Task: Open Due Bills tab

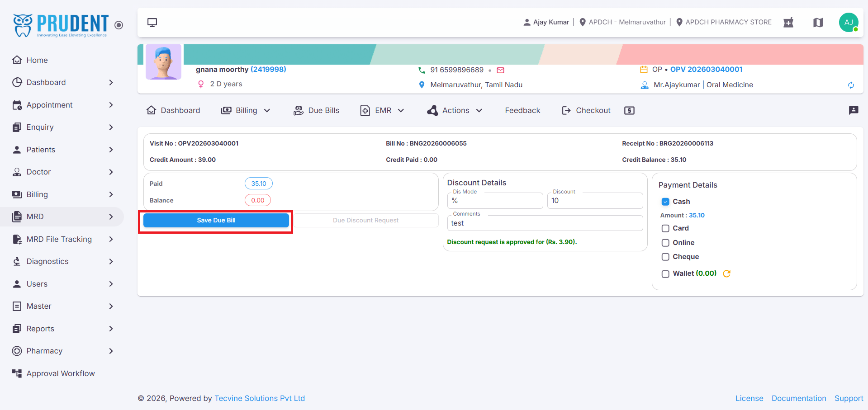Action: [x=317, y=110]
